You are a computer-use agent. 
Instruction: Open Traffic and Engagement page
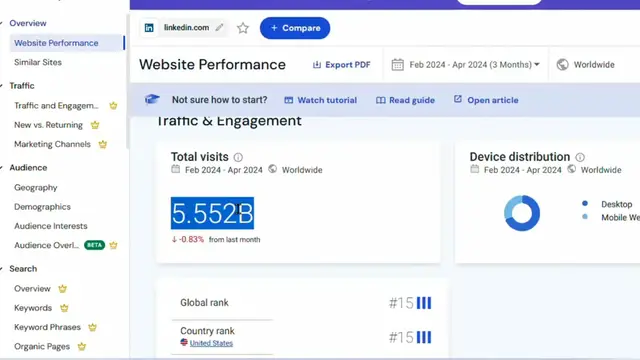(56, 106)
